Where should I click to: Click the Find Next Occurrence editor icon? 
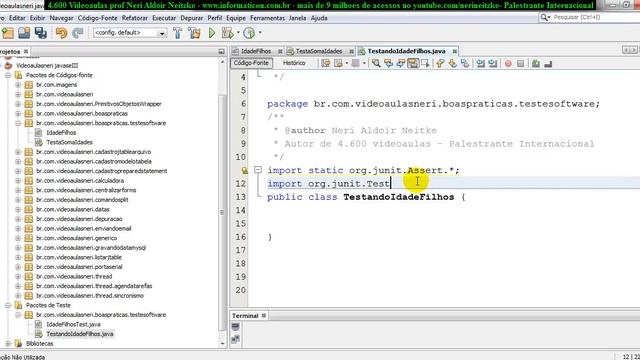tap(400, 63)
